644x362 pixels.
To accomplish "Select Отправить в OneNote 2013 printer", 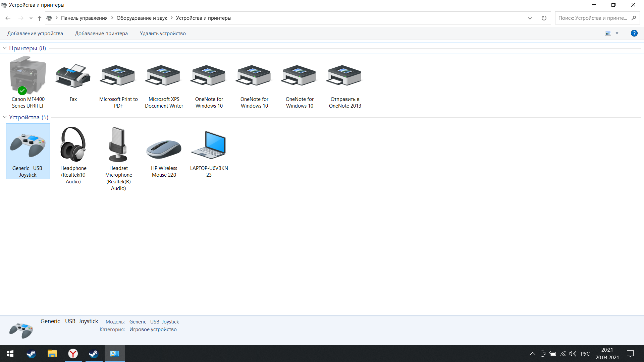I will click(345, 82).
